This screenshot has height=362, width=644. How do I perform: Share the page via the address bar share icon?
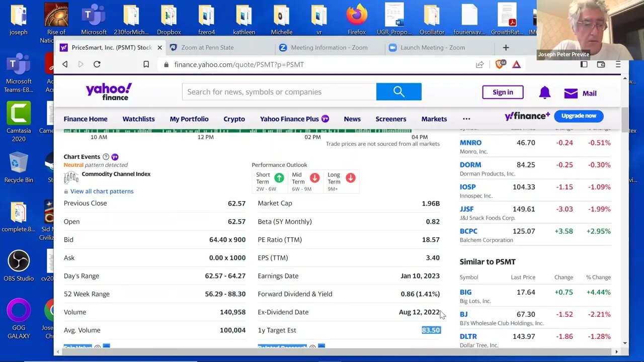point(479,64)
